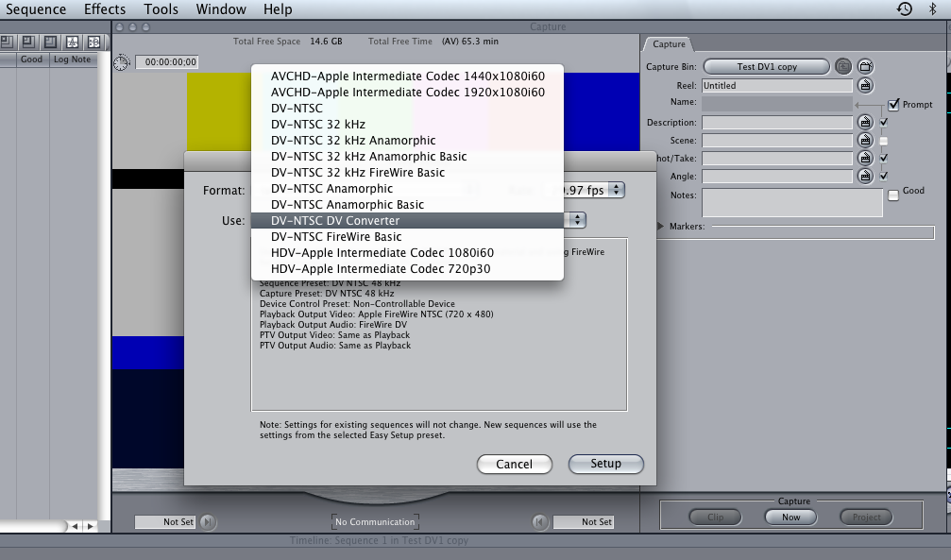Uncheck the Angle row checkbox
The image size is (951, 560).
click(x=884, y=176)
